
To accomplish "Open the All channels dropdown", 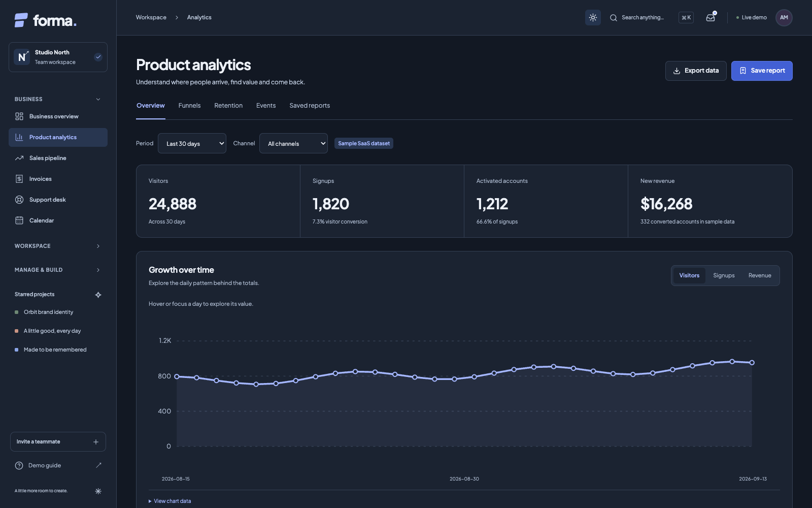I will click(x=293, y=143).
